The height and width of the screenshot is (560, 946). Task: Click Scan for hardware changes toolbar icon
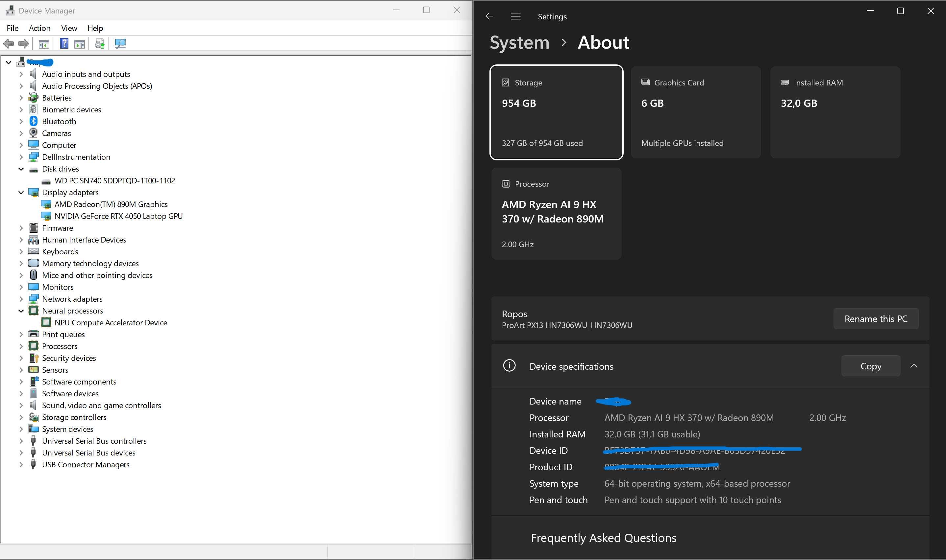(x=120, y=44)
